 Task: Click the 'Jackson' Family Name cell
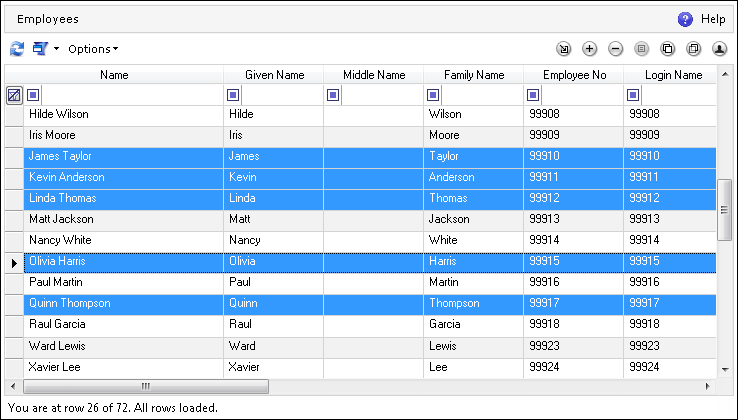473,220
